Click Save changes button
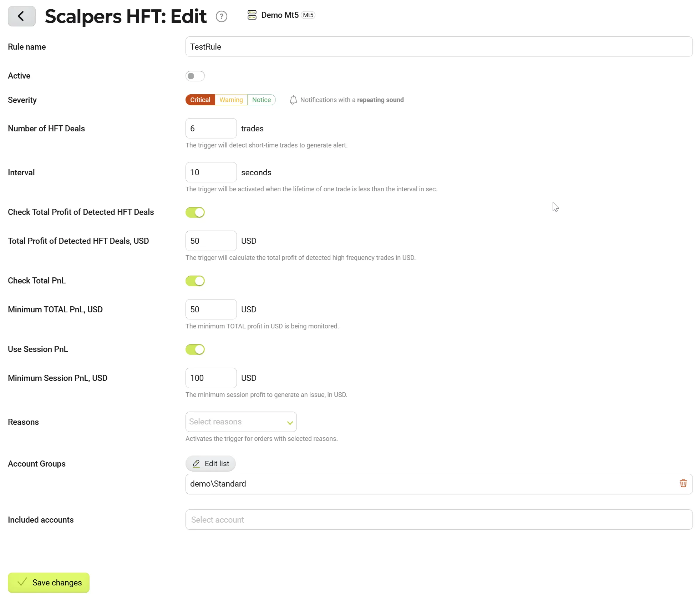The height and width of the screenshot is (599, 700). pos(49,583)
